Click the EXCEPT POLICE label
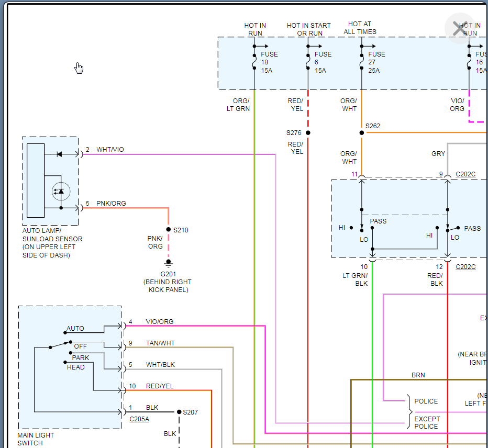Viewport: 488px width, 448px height. [427, 422]
